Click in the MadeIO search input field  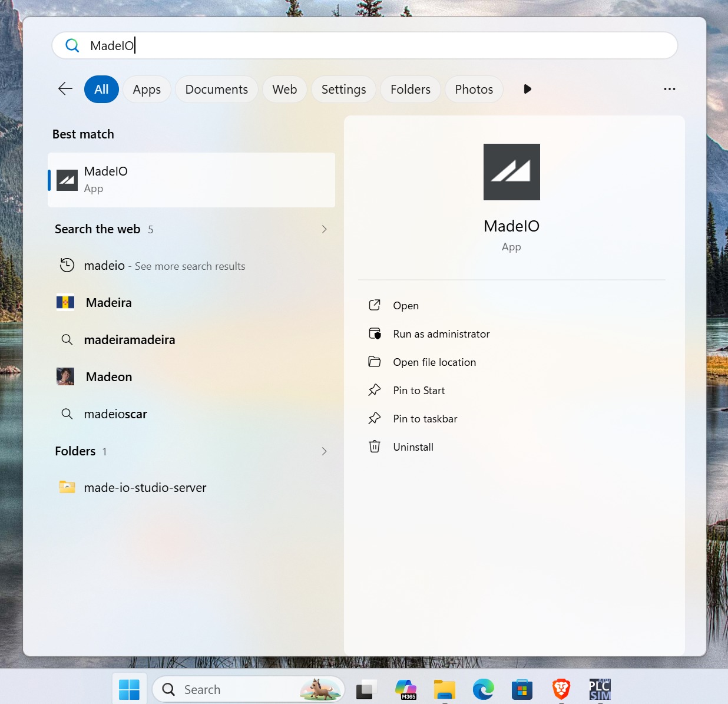click(365, 45)
